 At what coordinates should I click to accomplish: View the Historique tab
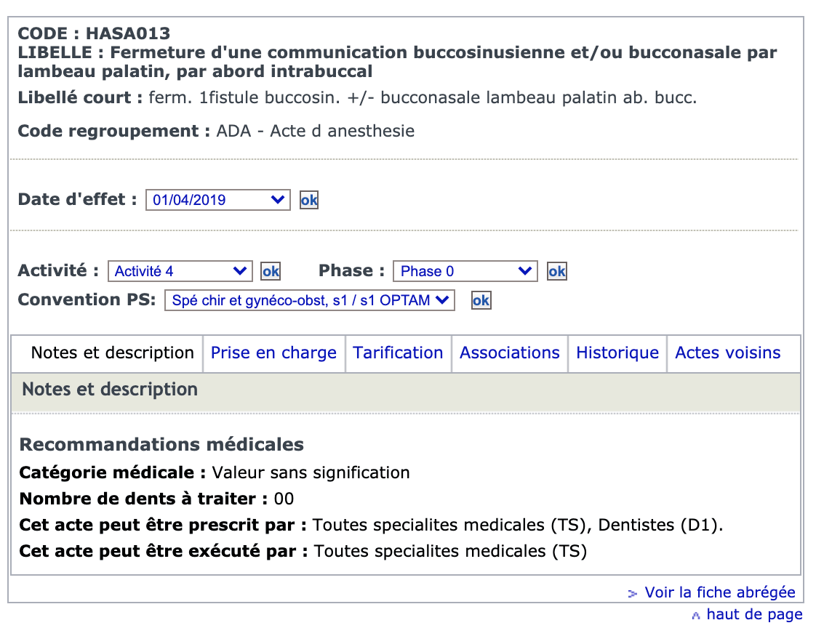[x=617, y=353]
